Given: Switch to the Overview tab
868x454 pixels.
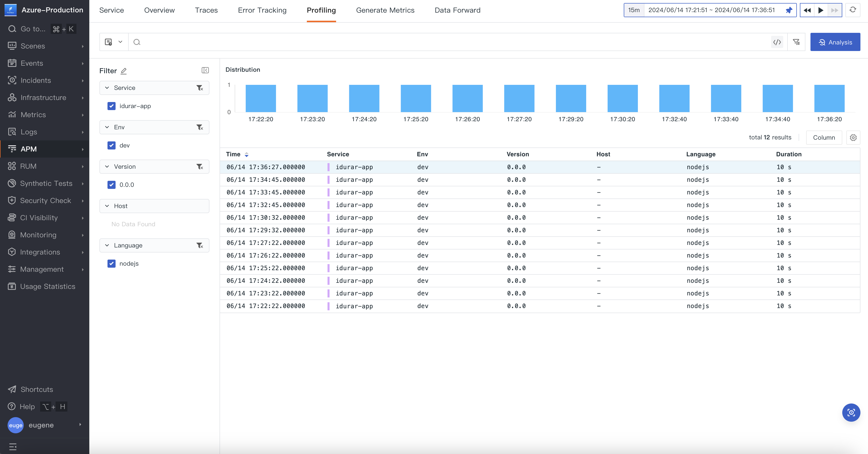Looking at the screenshot, I should coord(159,10).
